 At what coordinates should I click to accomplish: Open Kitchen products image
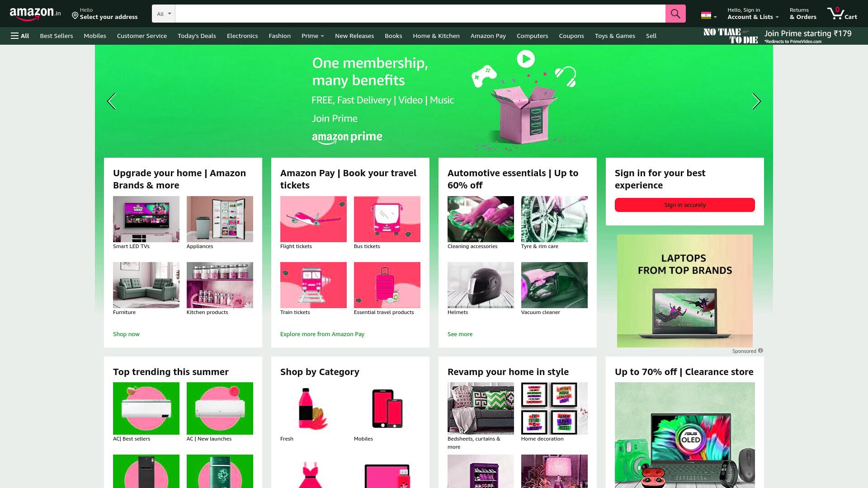220,285
